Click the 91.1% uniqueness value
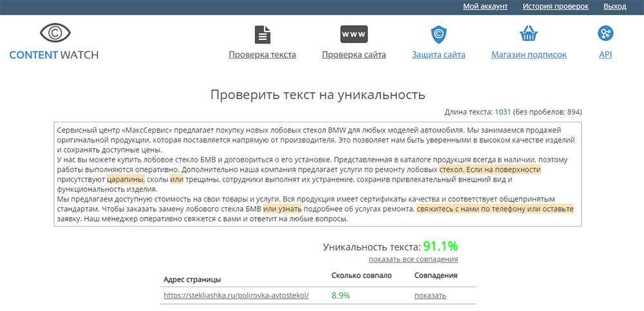 pyautogui.click(x=440, y=247)
